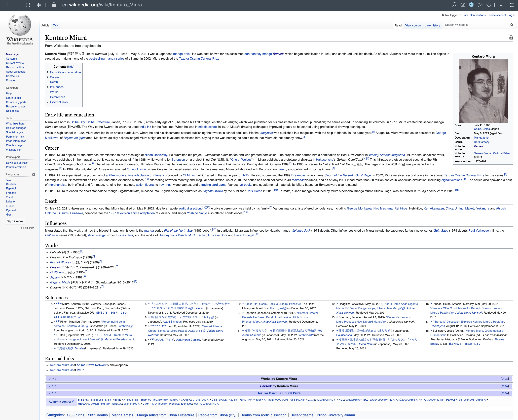The width and height of the screenshot is (518, 420).
Task: Open the speed dial grid icon
Action: pyautogui.click(x=39, y=5)
